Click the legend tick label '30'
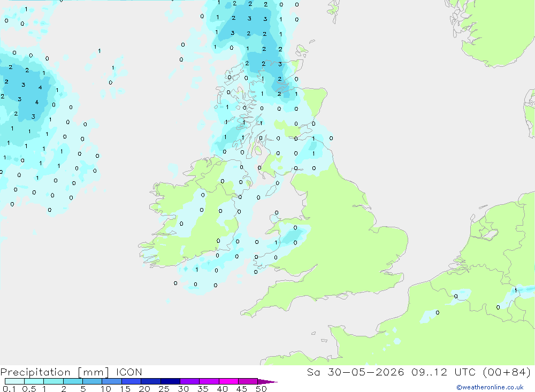The height and width of the screenshot is (392, 535). (183, 389)
